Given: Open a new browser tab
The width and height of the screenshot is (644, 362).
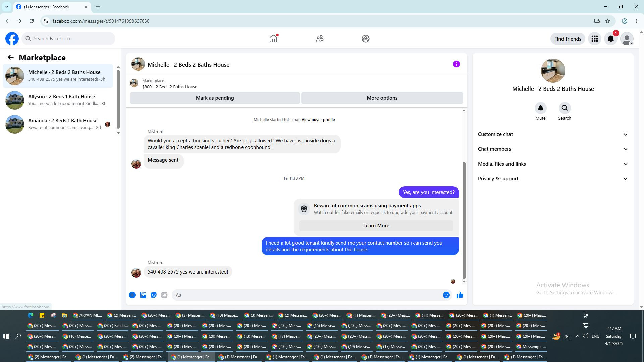Looking at the screenshot, I should [98, 7].
